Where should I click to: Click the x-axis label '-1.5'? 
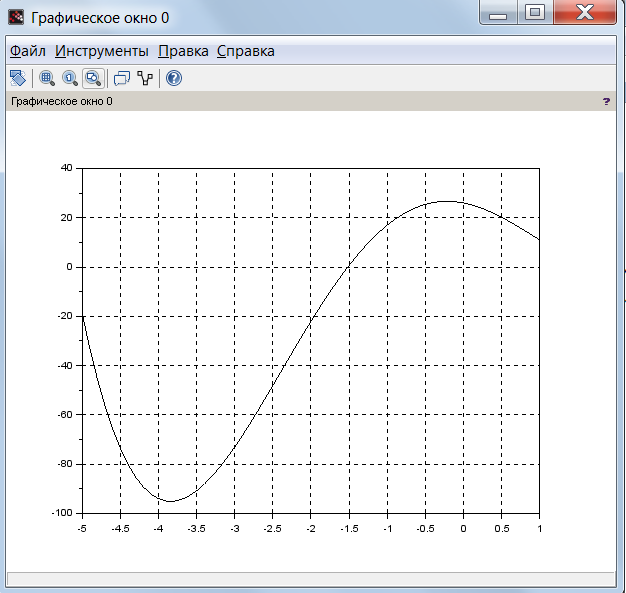pyautogui.click(x=349, y=529)
